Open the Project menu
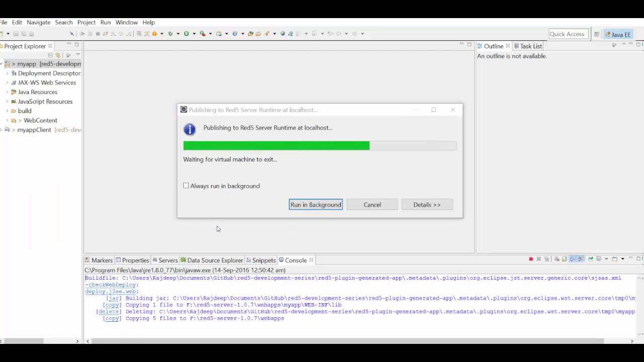644x362 pixels. coord(86,22)
